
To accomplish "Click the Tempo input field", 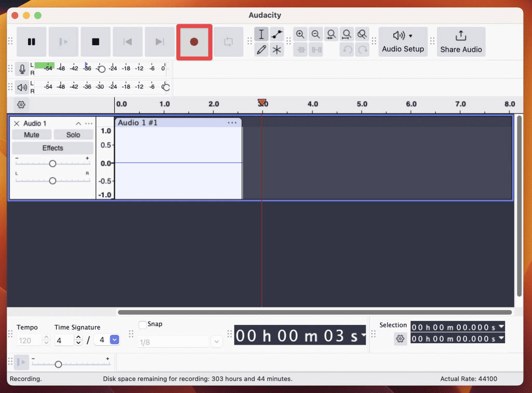I will [x=29, y=341].
